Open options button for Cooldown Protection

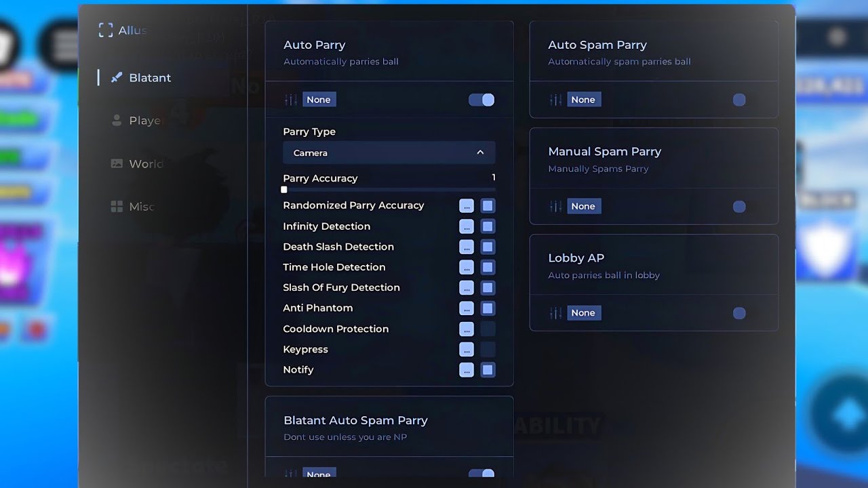point(467,329)
